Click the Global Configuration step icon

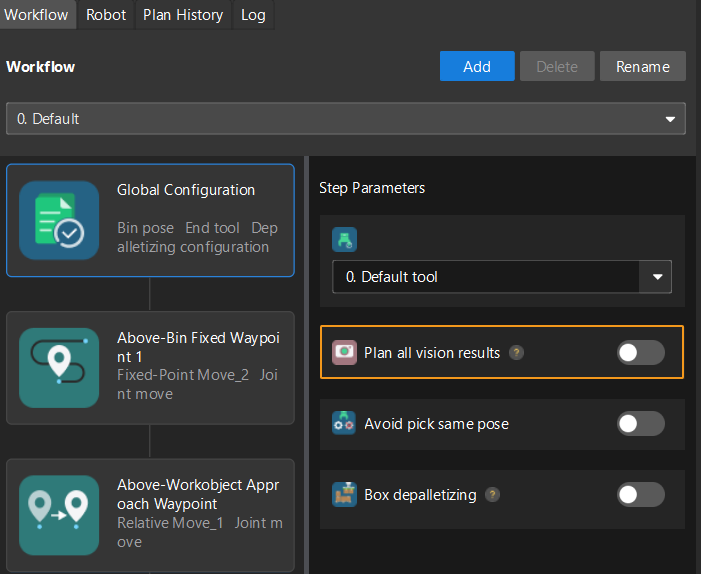(x=59, y=220)
